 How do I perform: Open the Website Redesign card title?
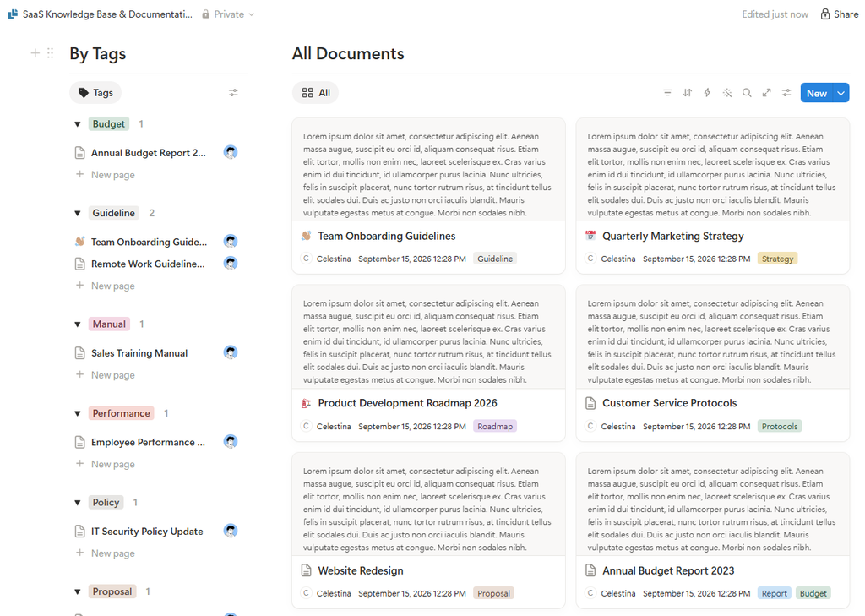[x=360, y=570]
